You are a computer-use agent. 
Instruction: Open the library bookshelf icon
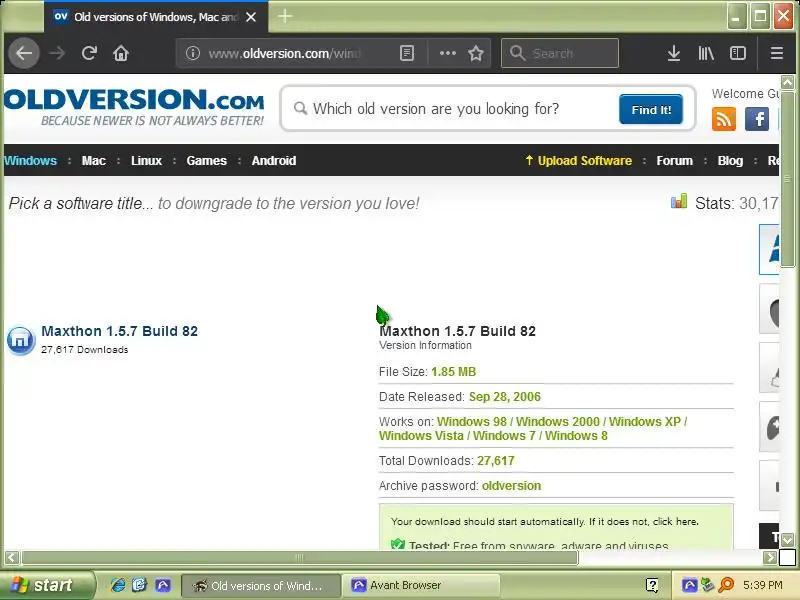[706, 53]
